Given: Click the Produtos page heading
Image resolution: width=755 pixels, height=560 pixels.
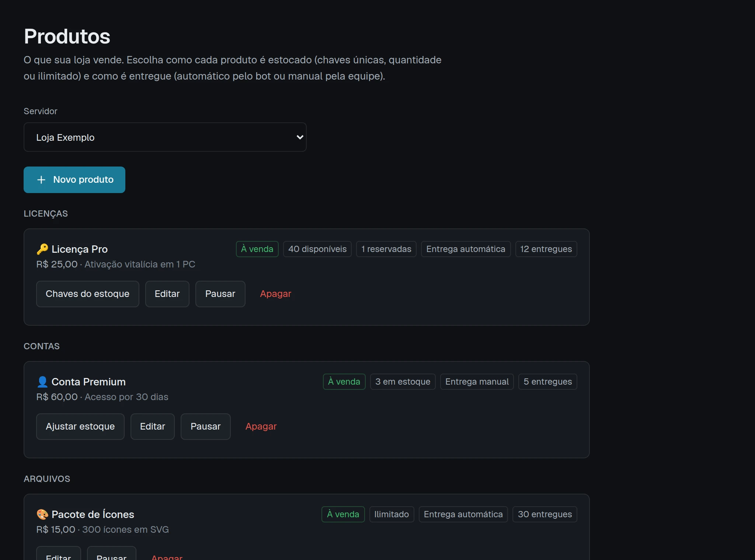Looking at the screenshot, I should [67, 36].
